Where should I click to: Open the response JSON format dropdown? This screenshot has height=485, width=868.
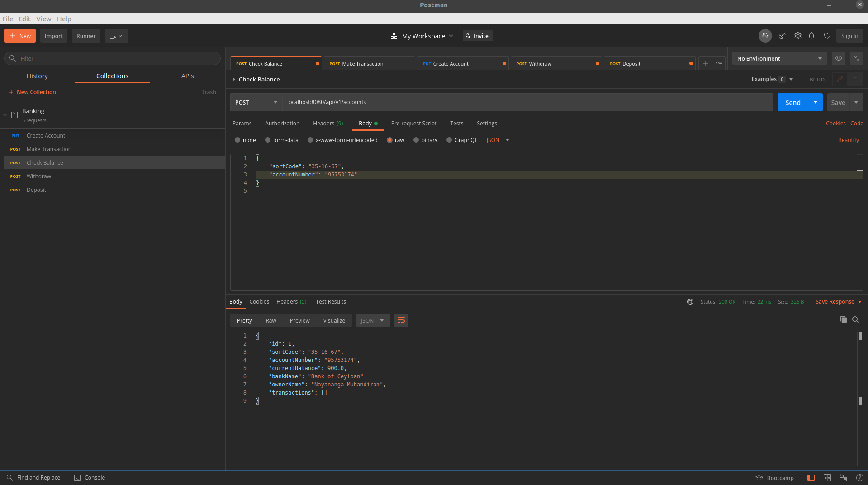pos(373,320)
